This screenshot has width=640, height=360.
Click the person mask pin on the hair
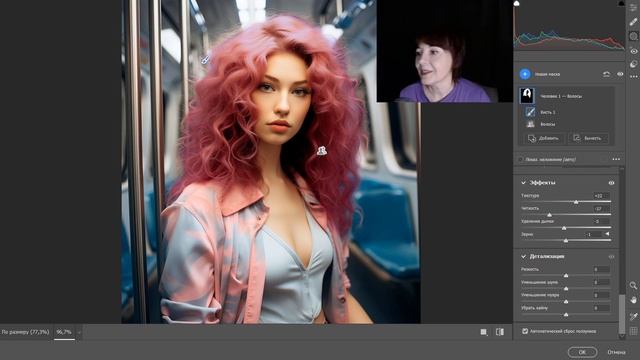pyautogui.click(x=322, y=151)
